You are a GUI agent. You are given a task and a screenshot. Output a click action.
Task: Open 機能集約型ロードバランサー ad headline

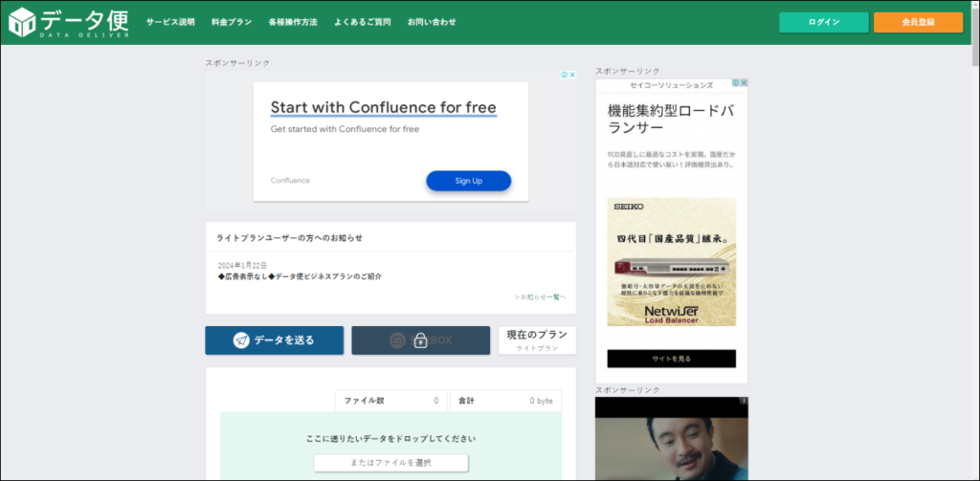pyautogui.click(x=671, y=120)
